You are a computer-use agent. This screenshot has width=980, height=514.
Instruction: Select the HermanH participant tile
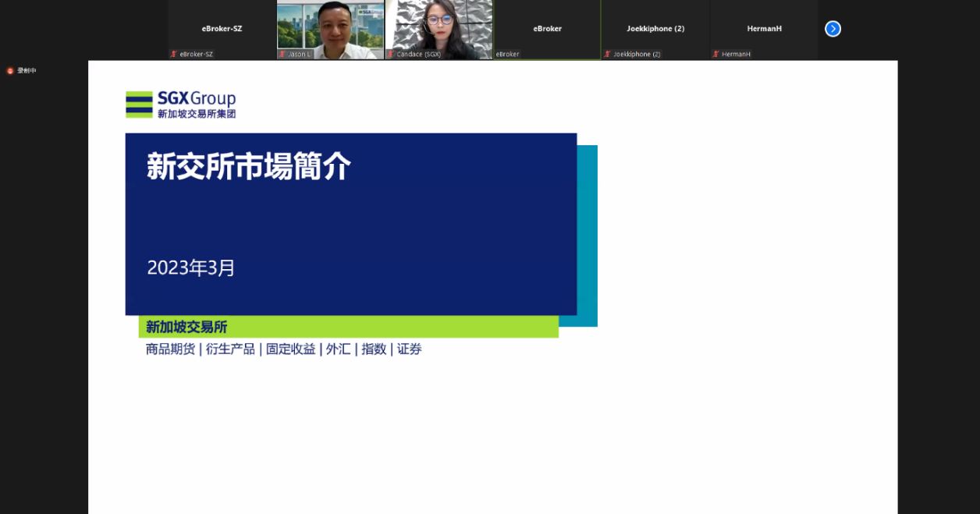point(764,30)
